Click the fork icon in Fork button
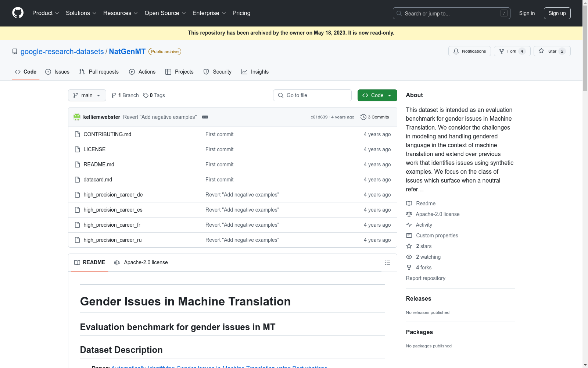The height and width of the screenshot is (368, 588). tap(502, 51)
